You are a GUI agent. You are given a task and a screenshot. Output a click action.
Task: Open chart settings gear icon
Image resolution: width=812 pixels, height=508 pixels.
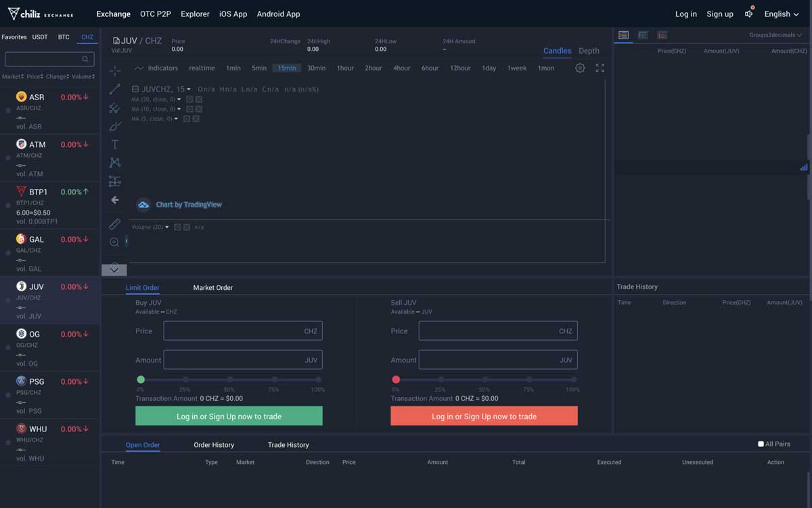(x=580, y=68)
